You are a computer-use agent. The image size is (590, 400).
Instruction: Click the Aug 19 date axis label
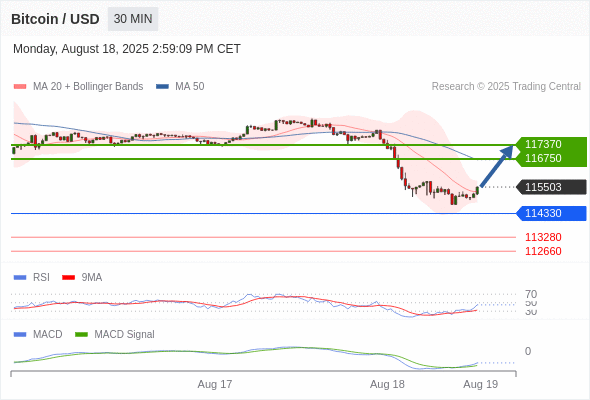(x=481, y=384)
